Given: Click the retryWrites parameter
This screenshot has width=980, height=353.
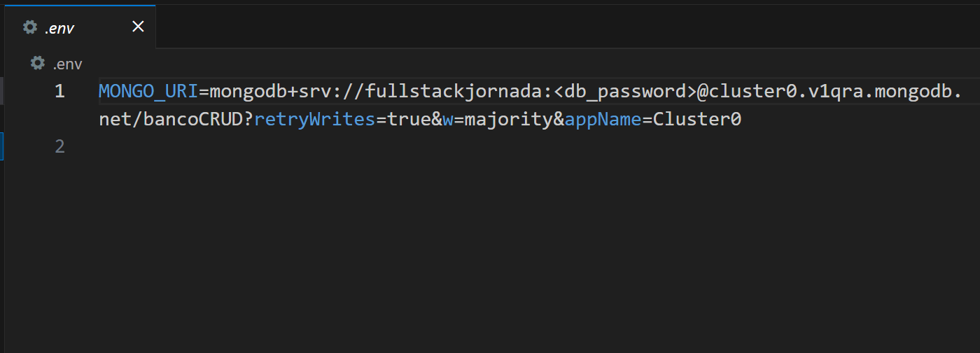Looking at the screenshot, I should (315, 120).
